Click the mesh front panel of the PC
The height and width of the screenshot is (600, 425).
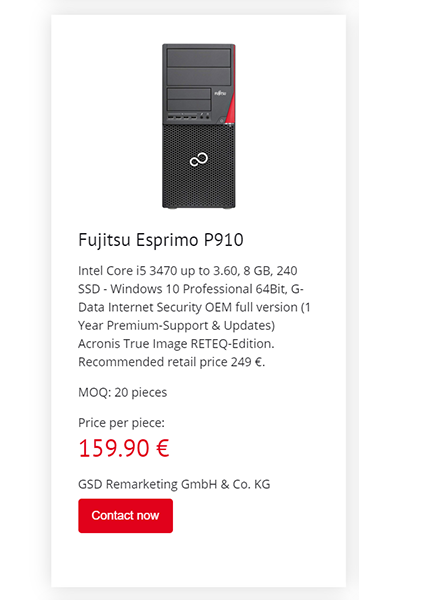199,165
